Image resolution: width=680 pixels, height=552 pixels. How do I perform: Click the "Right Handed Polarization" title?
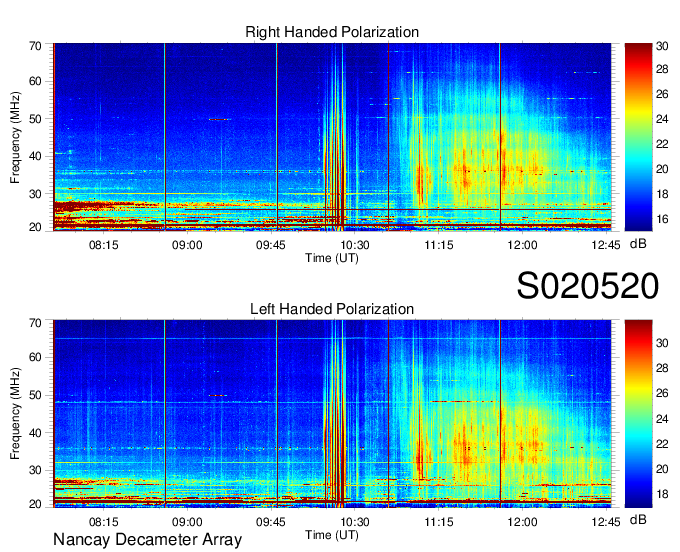(x=332, y=32)
